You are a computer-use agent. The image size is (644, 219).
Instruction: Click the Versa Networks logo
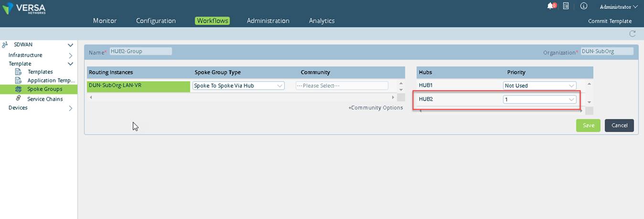point(25,8)
